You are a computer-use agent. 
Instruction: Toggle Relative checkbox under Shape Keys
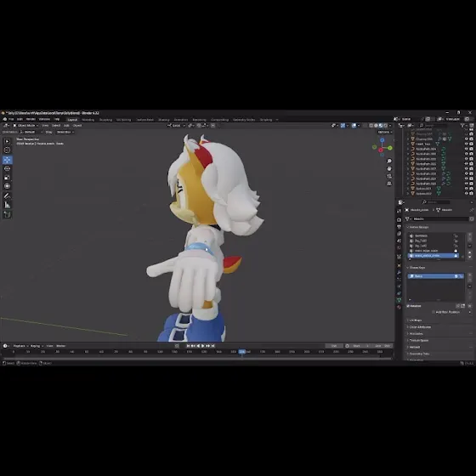point(408,306)
